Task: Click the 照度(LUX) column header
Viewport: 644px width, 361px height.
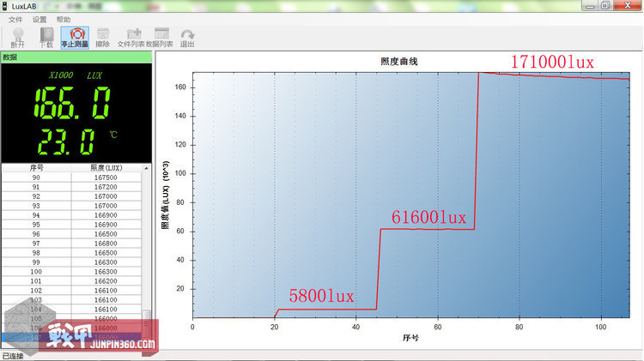Action: point(106,168)
